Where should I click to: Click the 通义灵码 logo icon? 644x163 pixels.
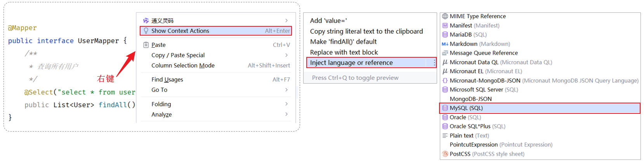146,21
